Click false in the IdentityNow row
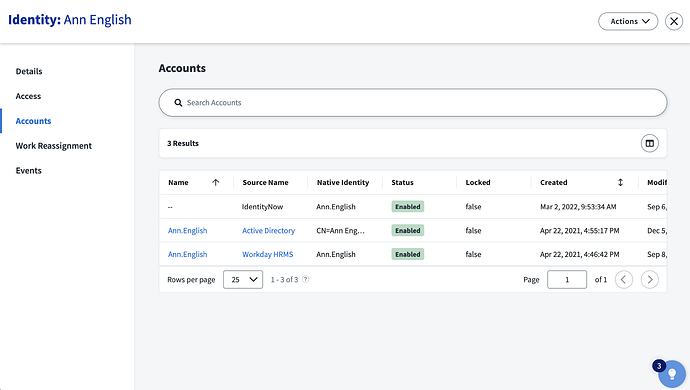690x390 pixels. pos(473,207)
